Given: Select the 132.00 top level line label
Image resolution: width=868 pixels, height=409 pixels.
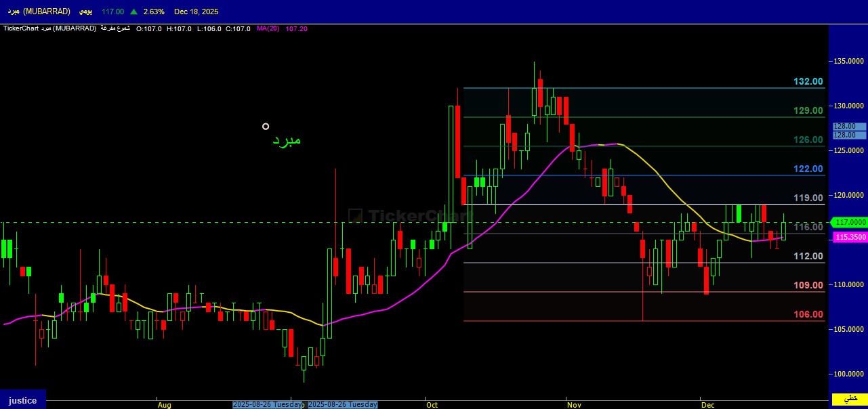Looking at the screenshot, I should pyautogui.click(x=808, y=81).
